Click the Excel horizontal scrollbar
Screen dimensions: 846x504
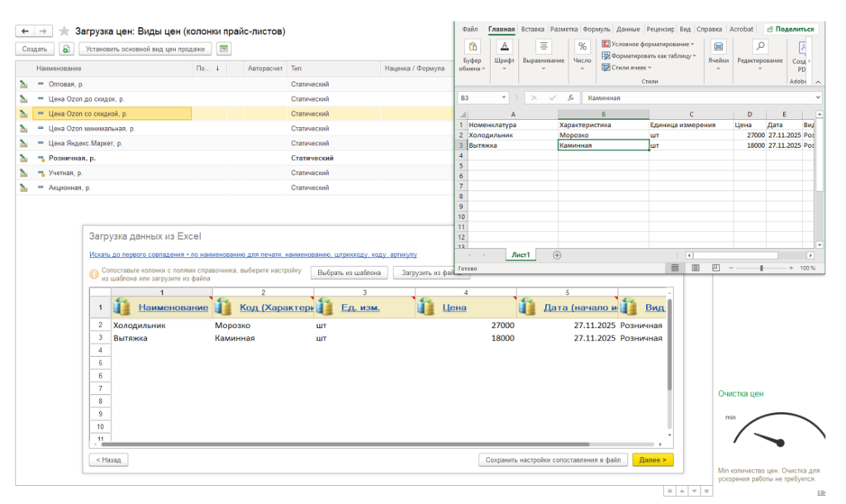736,255
